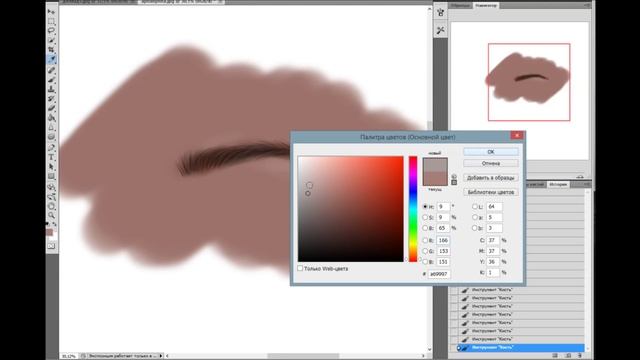640x360 pixels.
Task: Select the Brush tool in toolbar
Action: (x=51, y=80)
